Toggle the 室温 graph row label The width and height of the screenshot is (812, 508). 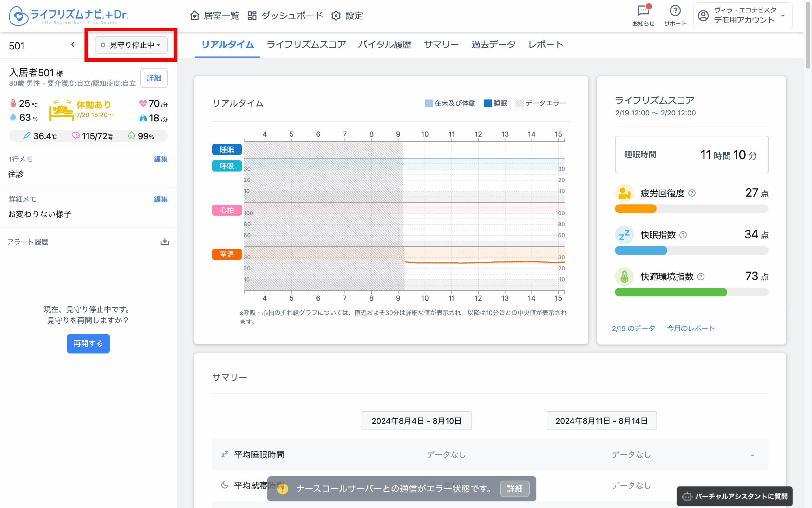(227, 254)
